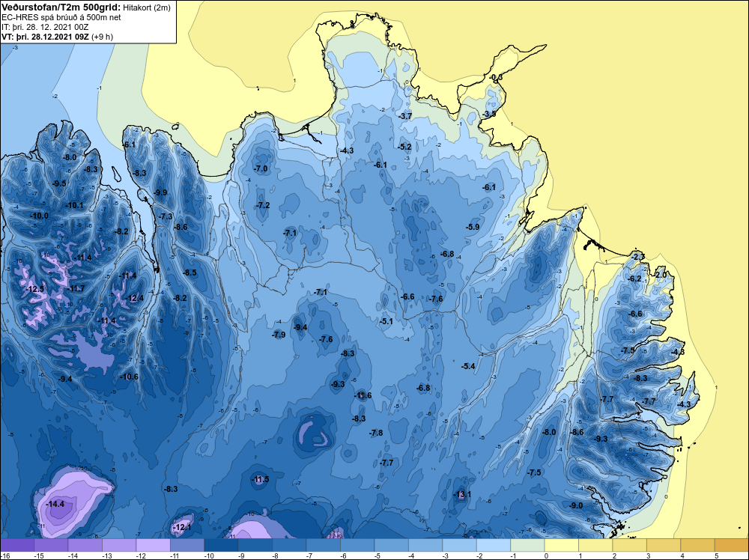Click legend swatch between 1 and 2

pyautogui.click(x=595, y=545)
